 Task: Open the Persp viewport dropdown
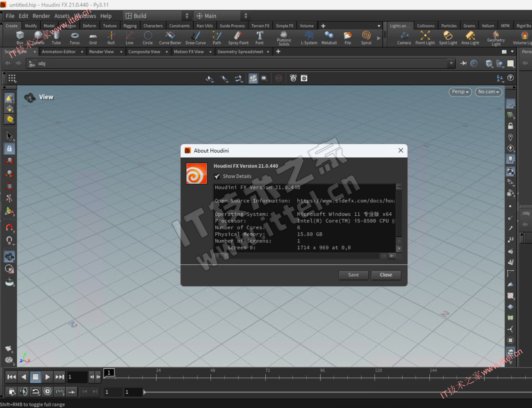tap(460, 92)
